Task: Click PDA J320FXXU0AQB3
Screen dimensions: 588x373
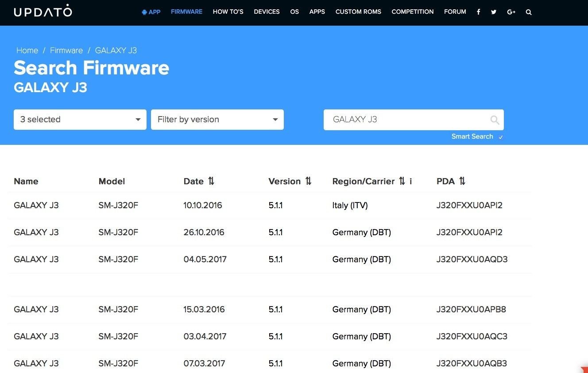Action: click(472, 363)
